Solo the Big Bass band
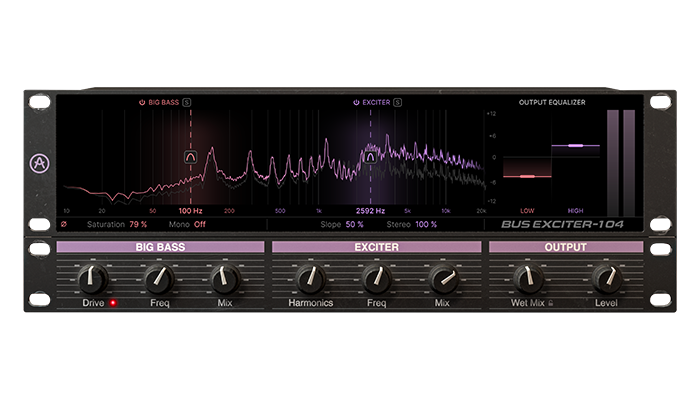The height and width of the screenshot is (400, 700). tap(187, 102)
